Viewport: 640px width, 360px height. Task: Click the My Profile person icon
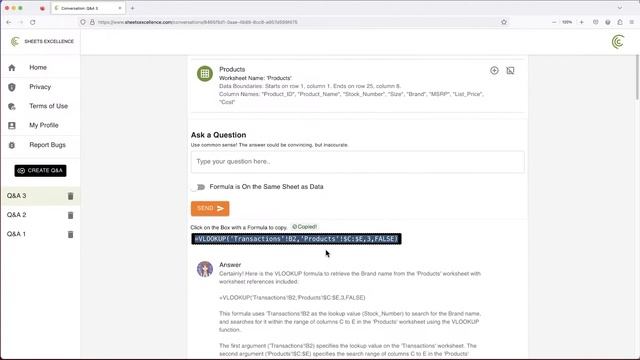click(12, 126)
